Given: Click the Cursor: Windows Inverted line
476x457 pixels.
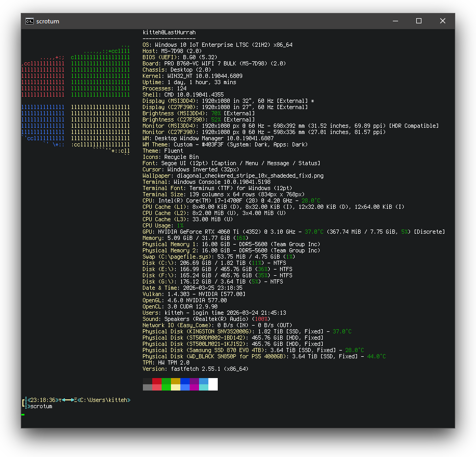Looking at the screenshot, I should pos(191,169).
